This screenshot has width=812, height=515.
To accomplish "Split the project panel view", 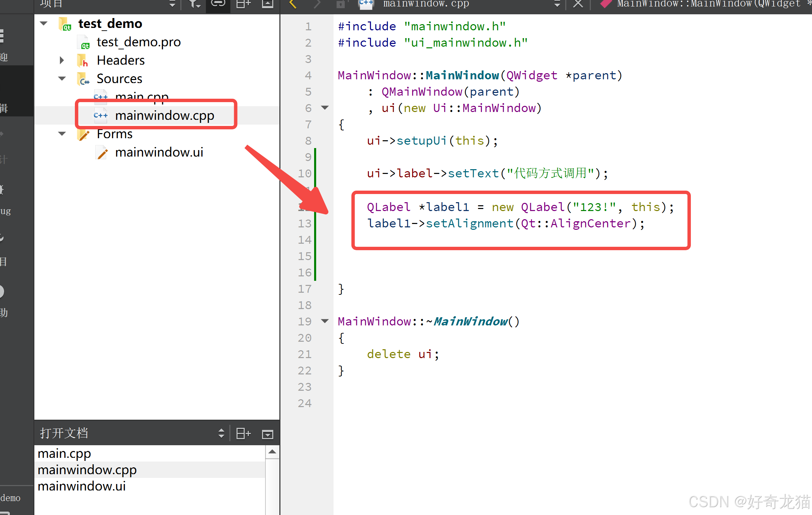I will point(243,4).
